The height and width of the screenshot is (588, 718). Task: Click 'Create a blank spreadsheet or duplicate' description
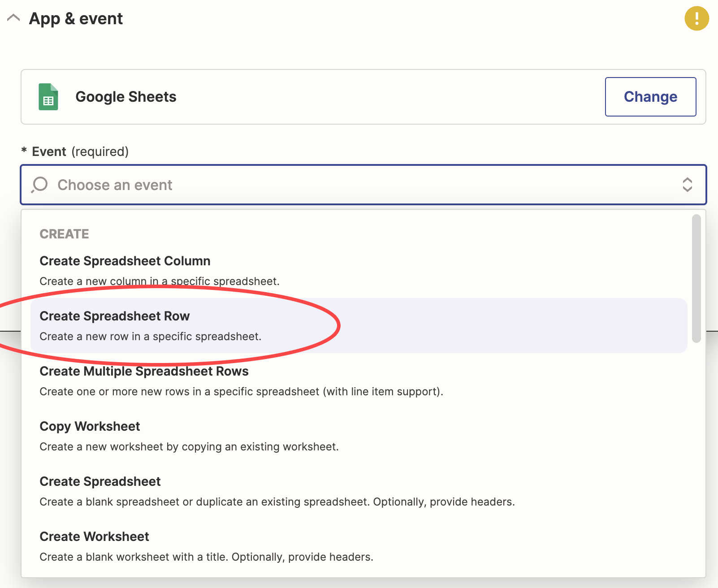pos(277,502)
